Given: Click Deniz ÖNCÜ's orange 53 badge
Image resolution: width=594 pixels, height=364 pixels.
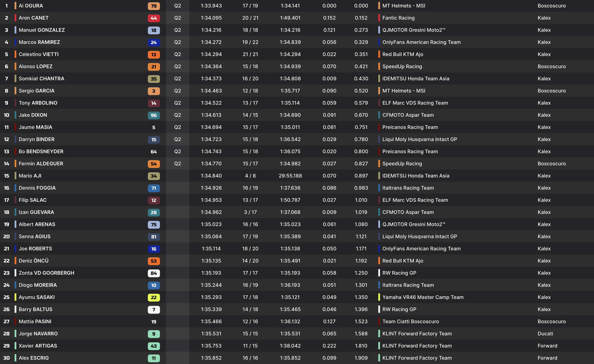Looking at the screenshot, I should (154, 261).
